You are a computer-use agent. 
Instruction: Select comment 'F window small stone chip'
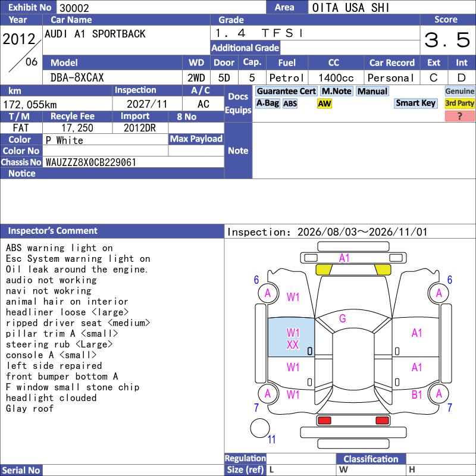coord(73,387)
